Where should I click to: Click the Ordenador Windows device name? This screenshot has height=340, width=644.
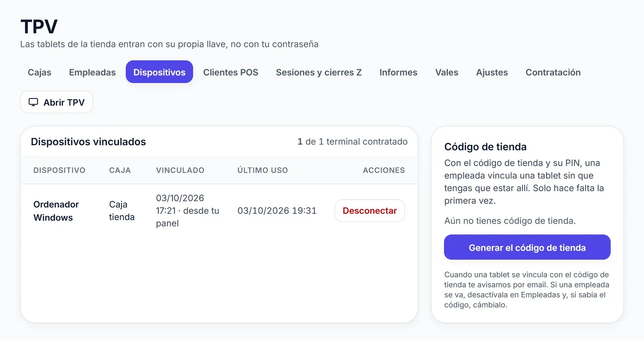point(56,211)
